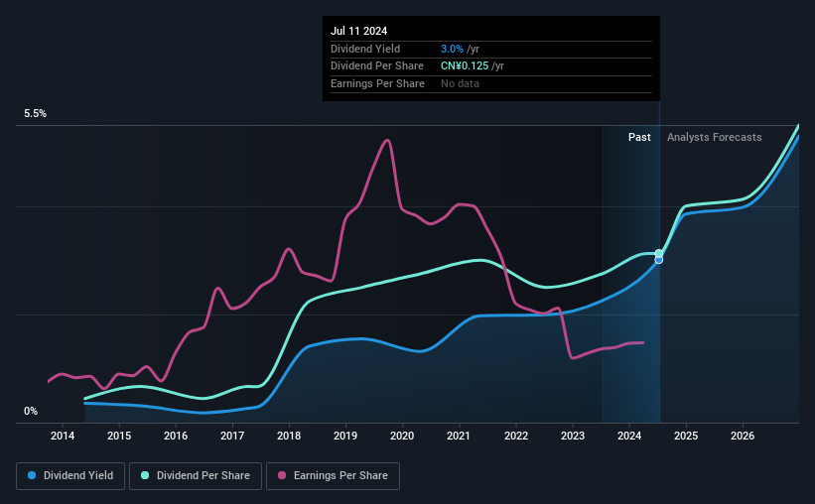Click the tooltip Dividend Yield row label
Image resolution: width=815 pixels, height=504 pixels.
click(x=365, y=49)
